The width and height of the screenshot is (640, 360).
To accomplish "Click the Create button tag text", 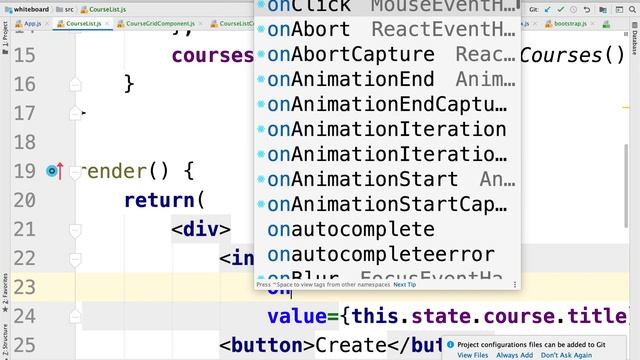I will click(x=351, y=345).
